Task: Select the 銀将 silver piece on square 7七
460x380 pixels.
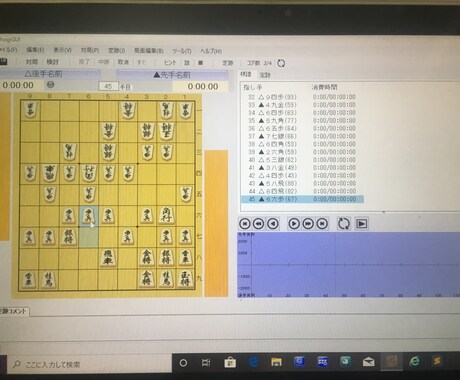Action: coord(69,236)
